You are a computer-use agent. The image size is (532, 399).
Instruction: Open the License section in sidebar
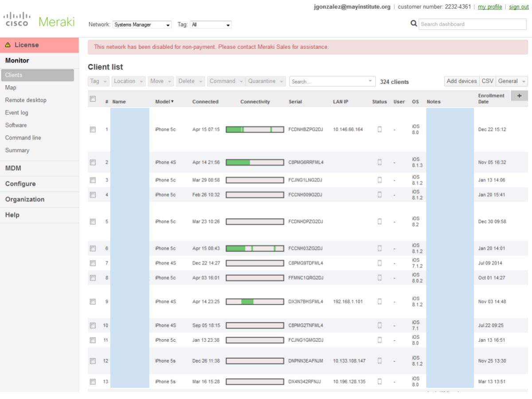point(39,45)
